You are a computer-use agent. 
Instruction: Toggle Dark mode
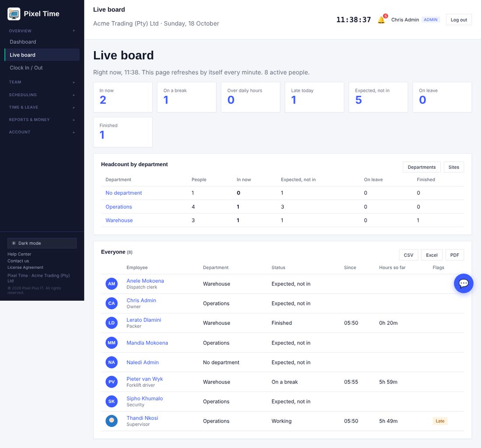(42, 243)
